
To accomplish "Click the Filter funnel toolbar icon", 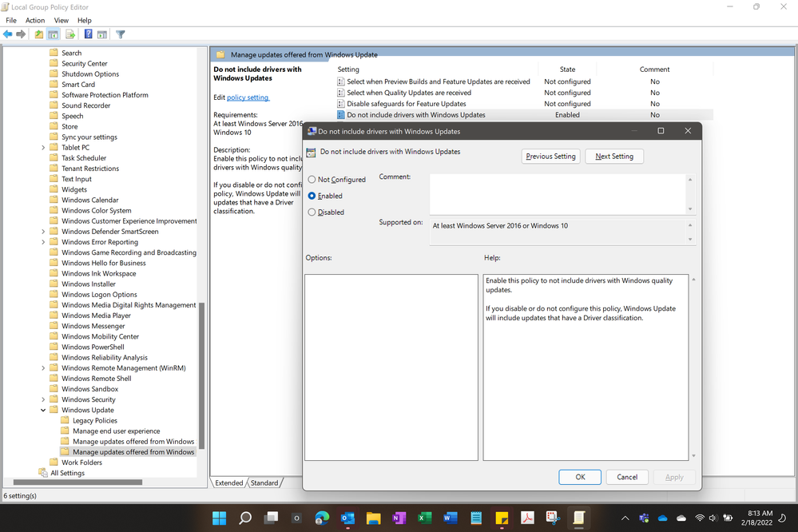I will [120, 34].
